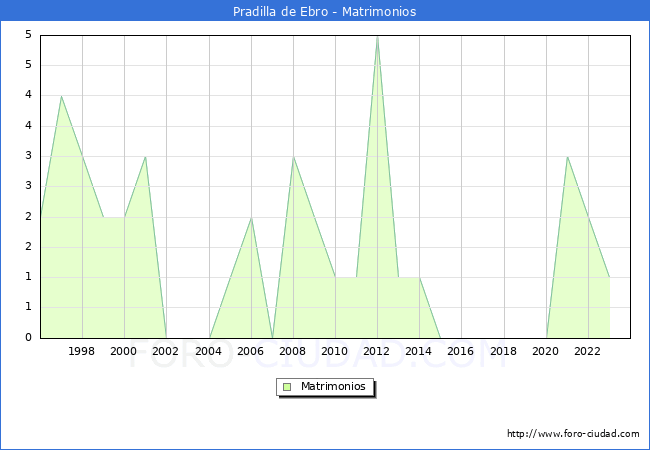Click the 2010 x-axis year label
650x450 pixels.
(335, 351)
